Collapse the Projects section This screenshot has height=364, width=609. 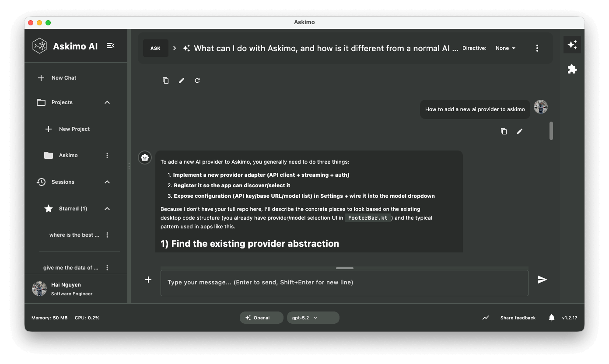(x=107, y=102)
